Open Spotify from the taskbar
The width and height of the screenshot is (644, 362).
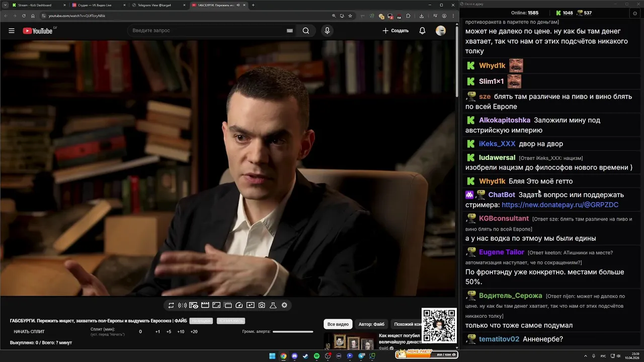(316, 356)
